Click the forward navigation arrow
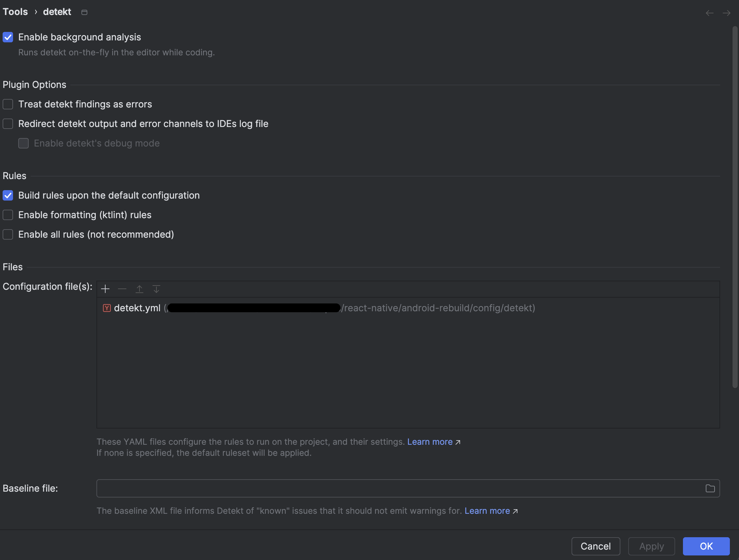Screen dimensions: 739x560 (726, 13)
